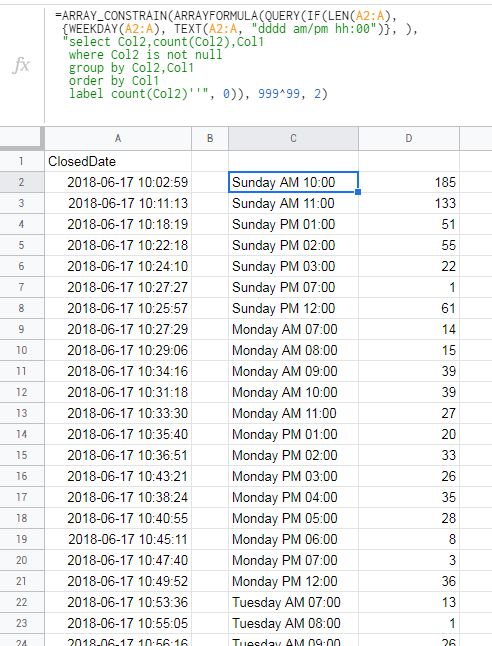Click cell with 2018-06-17 10:45:11
This screenshot has height=646, width=492.
pyautogui.click(x=118, y=539)
